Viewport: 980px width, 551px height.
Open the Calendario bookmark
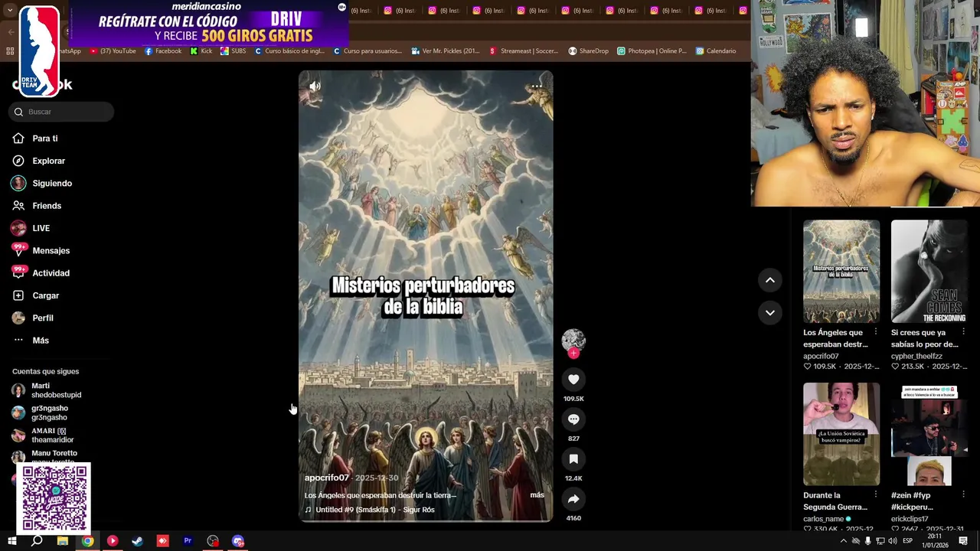[716, 51]
